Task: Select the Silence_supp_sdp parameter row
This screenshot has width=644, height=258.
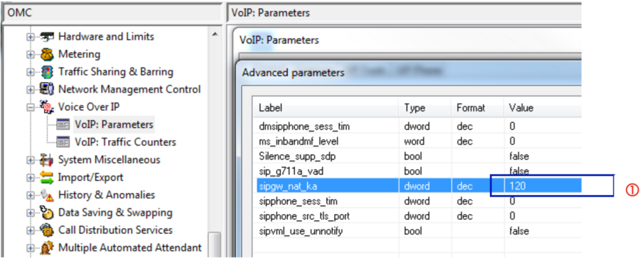Action: click(297, 156)
